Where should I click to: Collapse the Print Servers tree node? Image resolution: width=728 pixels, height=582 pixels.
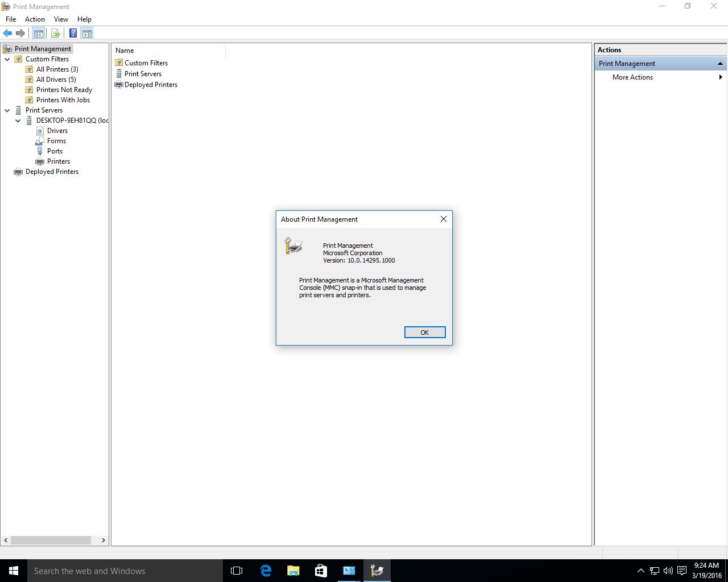pos(7,110)
